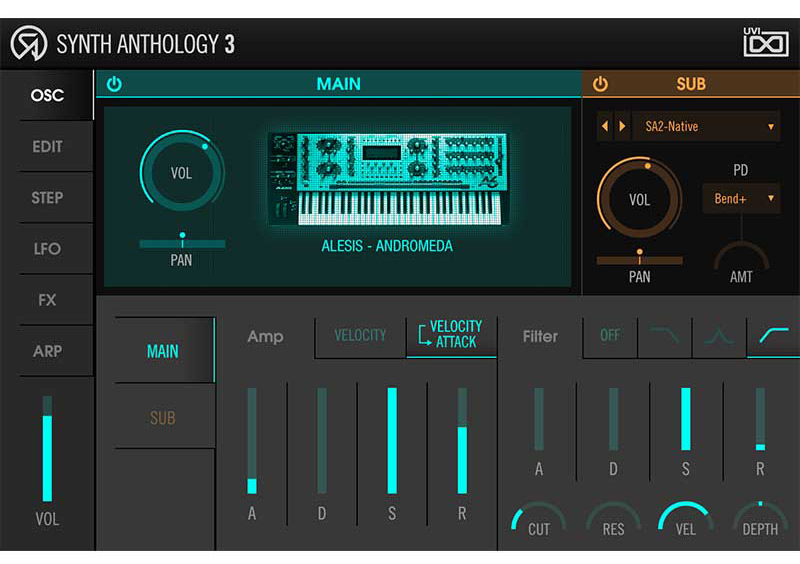
Task: Open the SA2-Native waveform dropdown
Action: [706, 126]
